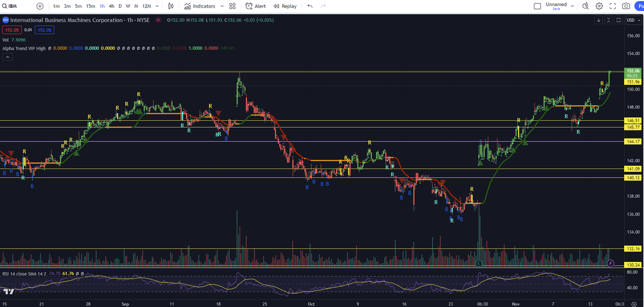
Task: Maximize the chart pane icon
Action: click(618, 20)
